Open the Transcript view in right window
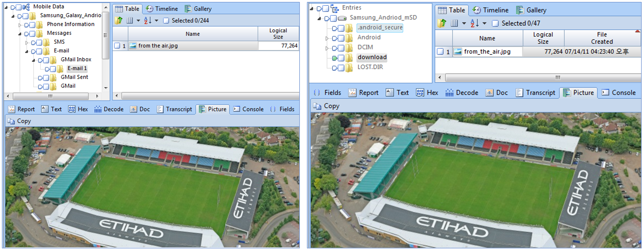 [x=536, y=93]
